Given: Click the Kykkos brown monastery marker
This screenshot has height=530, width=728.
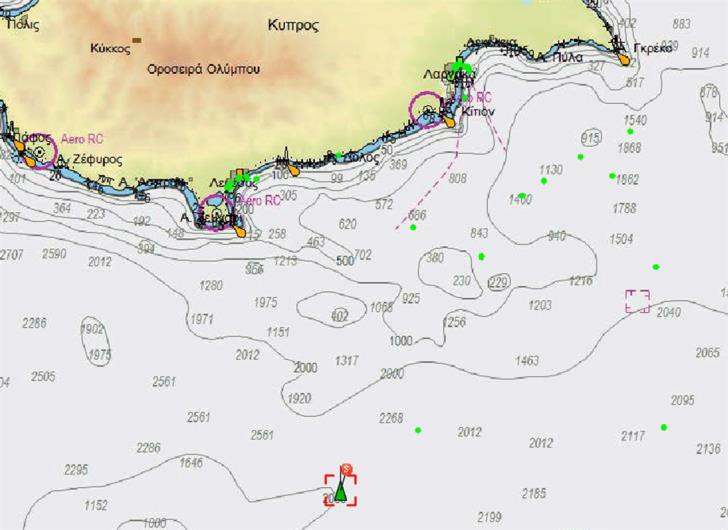Looking at the screenshot, I should click(x=136, y=41).
